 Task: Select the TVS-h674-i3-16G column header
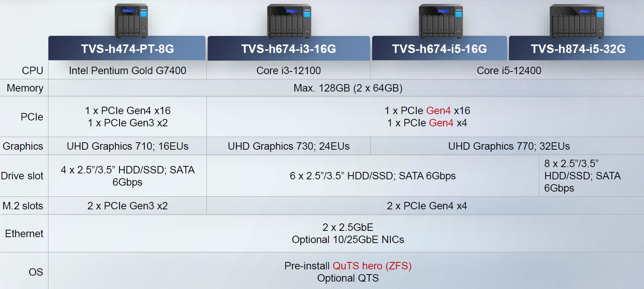click(x=289, y=49)
